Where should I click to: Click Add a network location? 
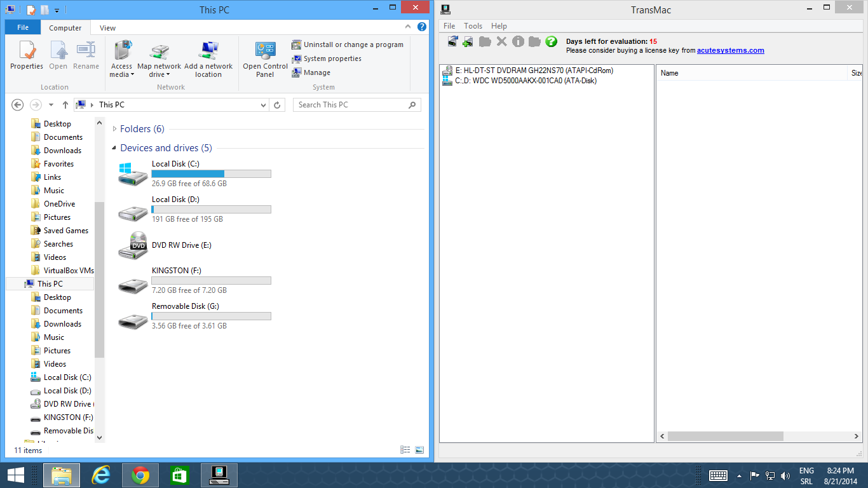click(208, 59)
